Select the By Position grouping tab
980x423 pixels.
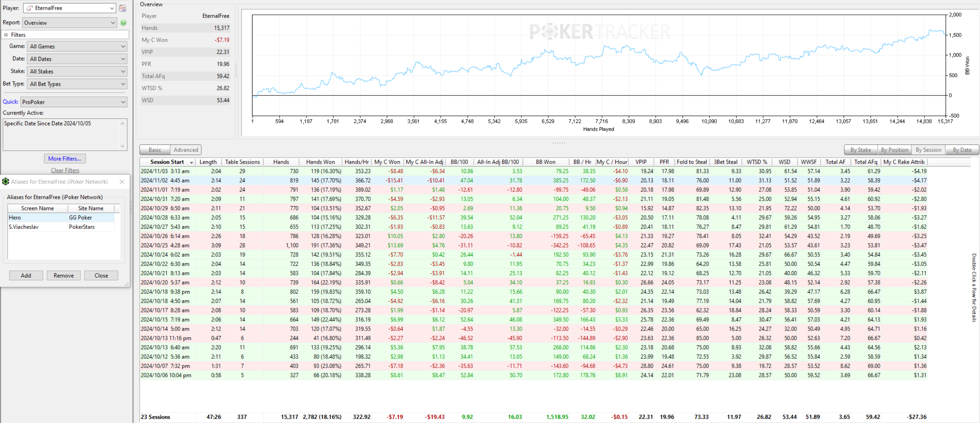tap(894, 150)
